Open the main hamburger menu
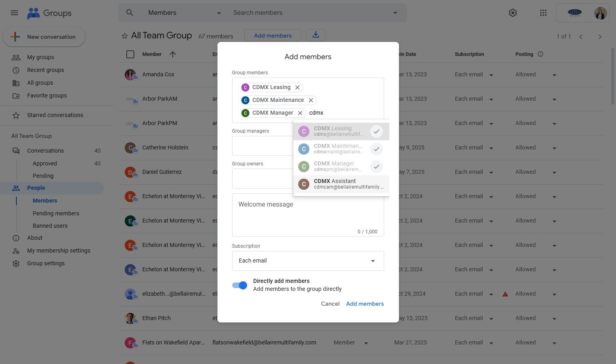Image resolution: width=616 pixels, height=364 pixels. (14, 13)
